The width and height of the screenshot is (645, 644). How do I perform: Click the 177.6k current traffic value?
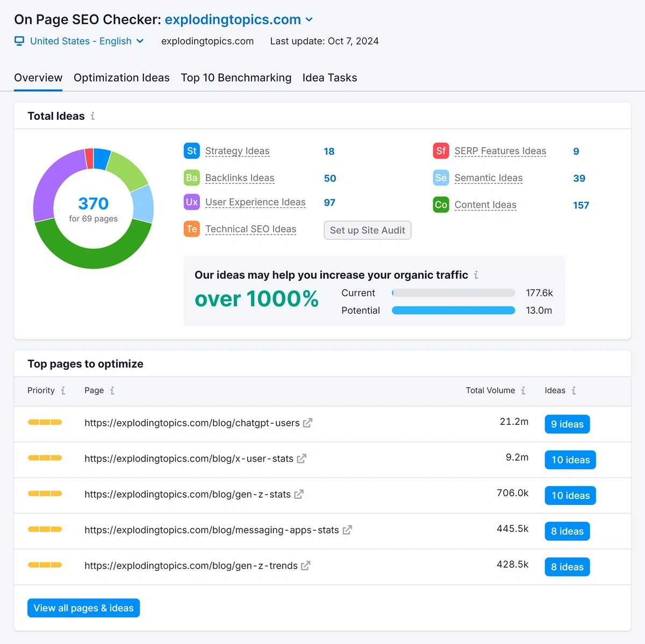click(x=540, y=293)
